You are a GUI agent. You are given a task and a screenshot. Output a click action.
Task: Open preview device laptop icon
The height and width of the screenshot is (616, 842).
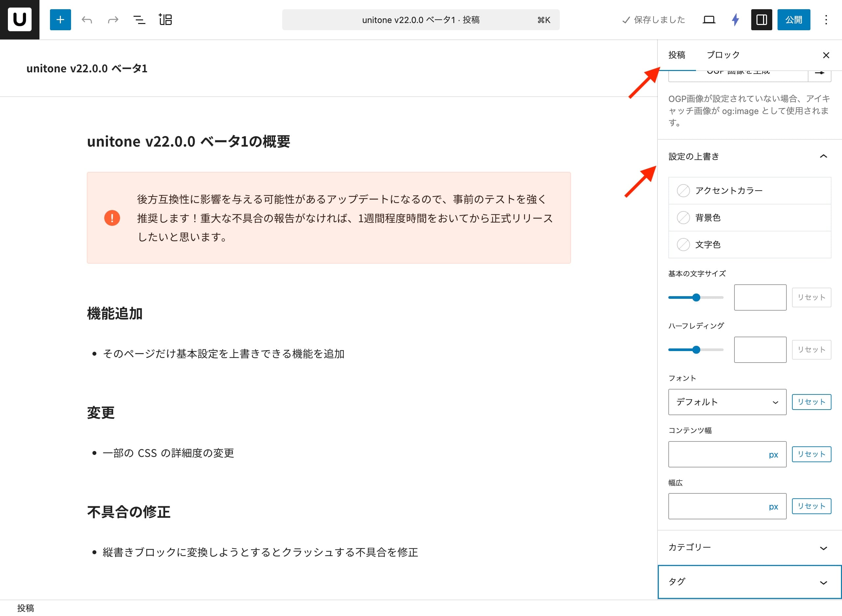(709, 20)
